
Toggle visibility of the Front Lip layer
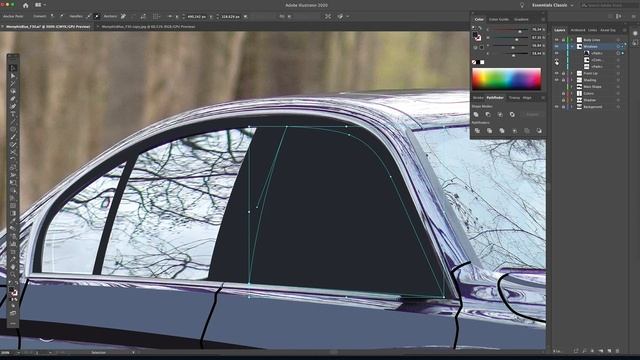[556, 73]
